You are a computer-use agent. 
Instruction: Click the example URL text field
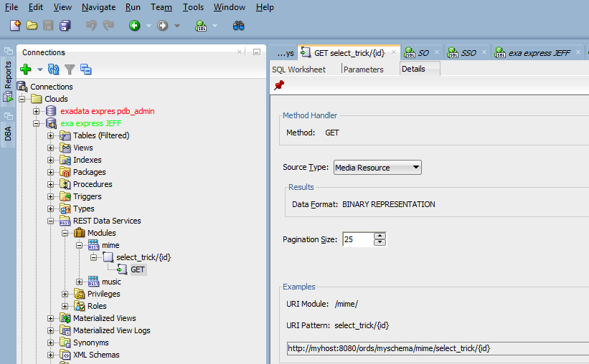pos(438,348)
